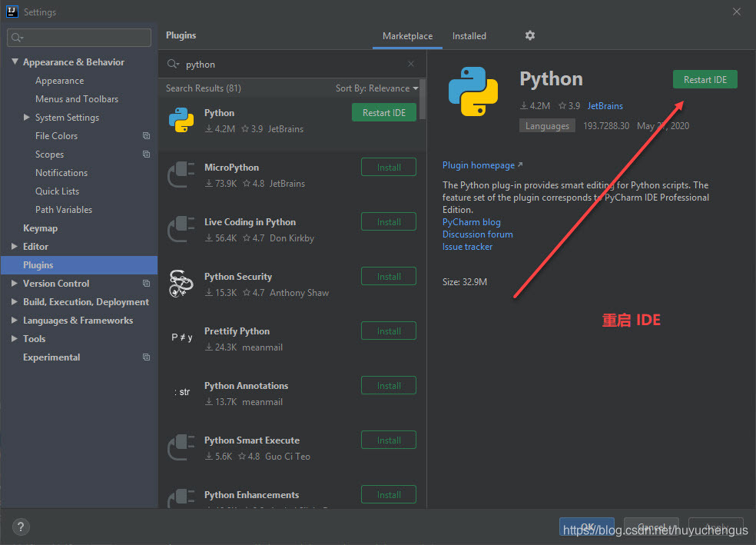Install Python Enhancements plugin
The image size is (756, 545).
389,494
